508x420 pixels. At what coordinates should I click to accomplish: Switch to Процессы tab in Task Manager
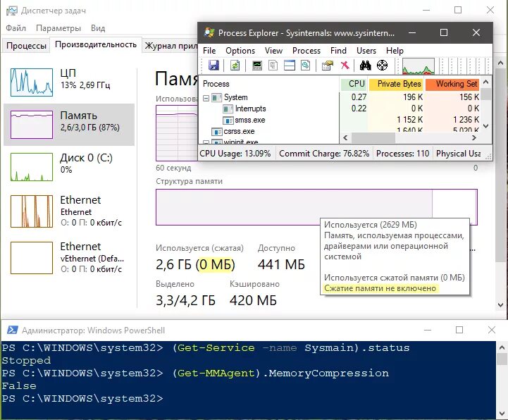[26, 46]
